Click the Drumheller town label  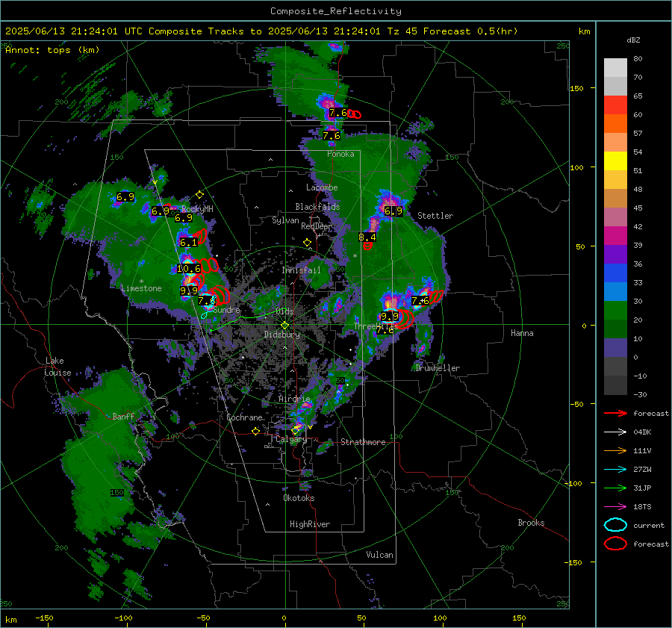click(x=438, y=368)
